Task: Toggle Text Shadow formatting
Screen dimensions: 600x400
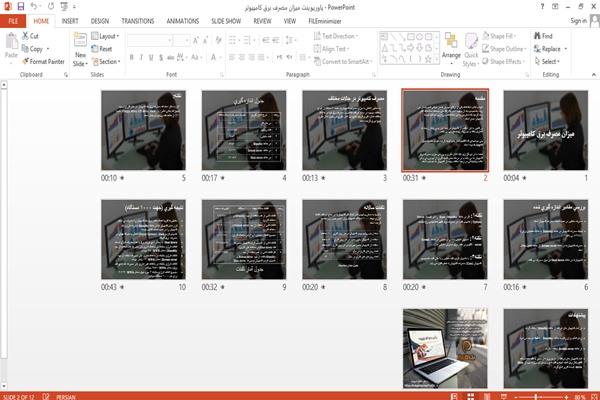Action: [x=161, y=57]
